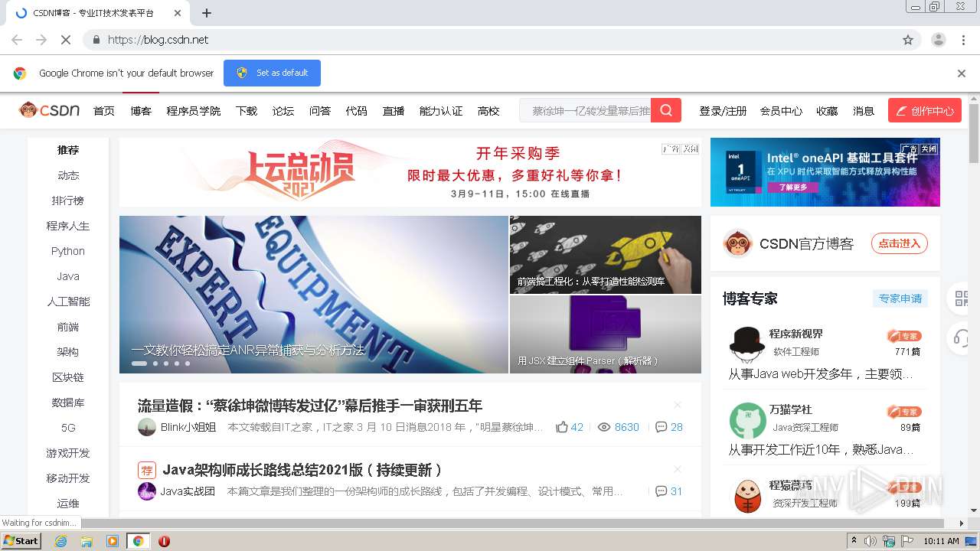Open the Chrome profile avatar icon
Viewport: 980px width, 551px height.
[938, 40]
